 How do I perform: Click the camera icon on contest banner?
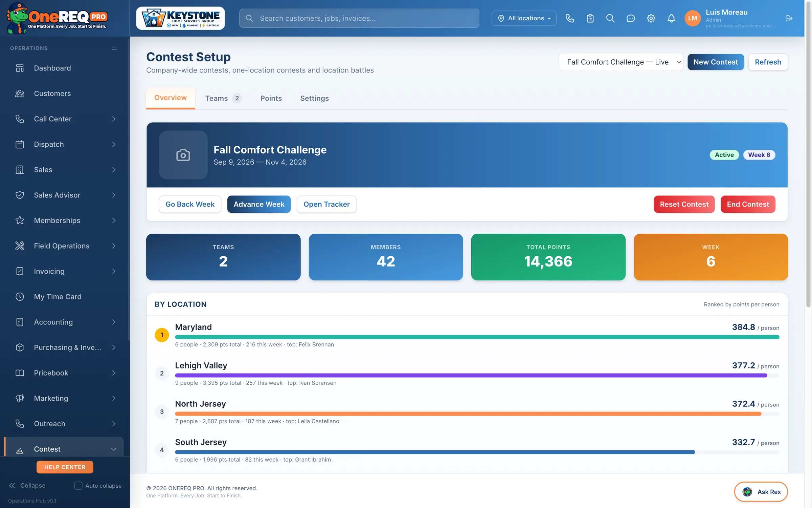coord(183,155)
